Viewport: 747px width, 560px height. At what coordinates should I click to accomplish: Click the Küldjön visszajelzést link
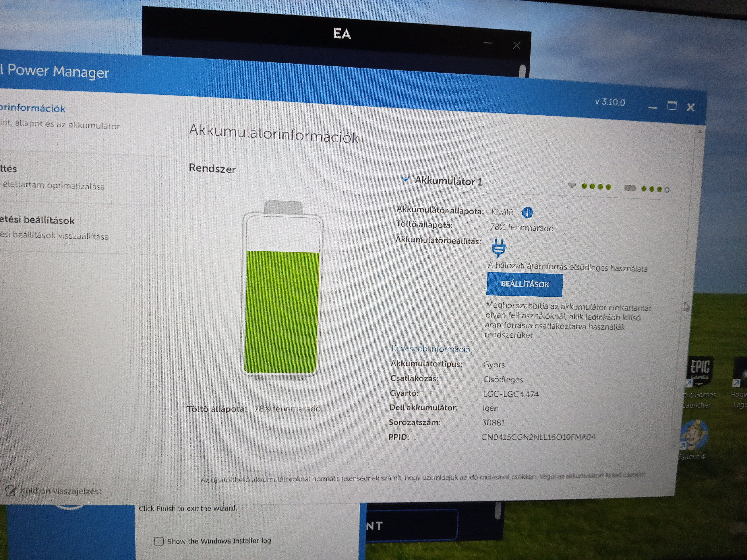coord(61,491)
